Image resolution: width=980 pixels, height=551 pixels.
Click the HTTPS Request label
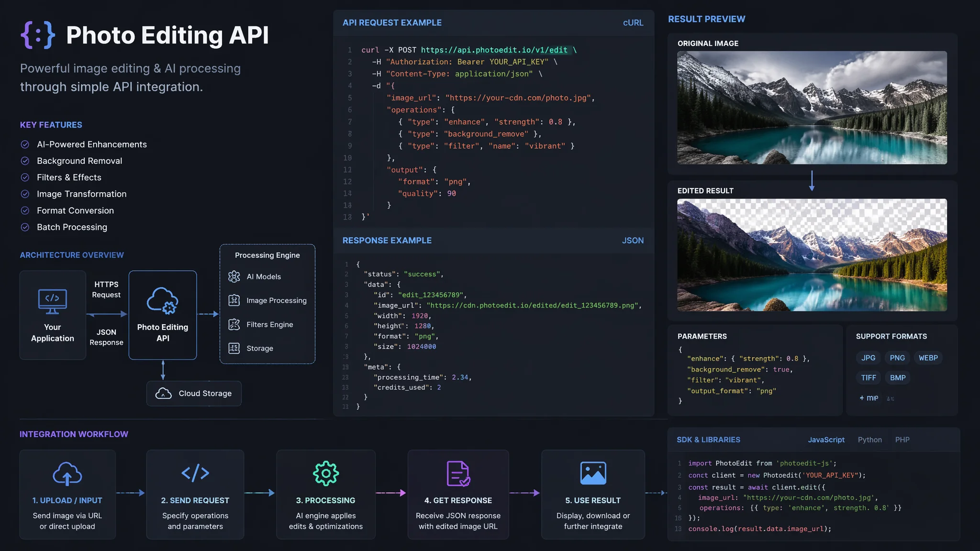(106, 289)
